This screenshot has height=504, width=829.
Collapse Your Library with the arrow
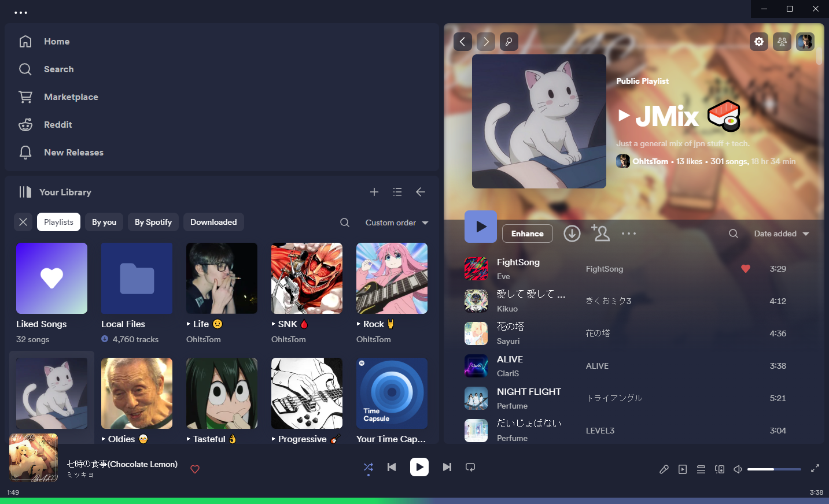tap(421, 192)
